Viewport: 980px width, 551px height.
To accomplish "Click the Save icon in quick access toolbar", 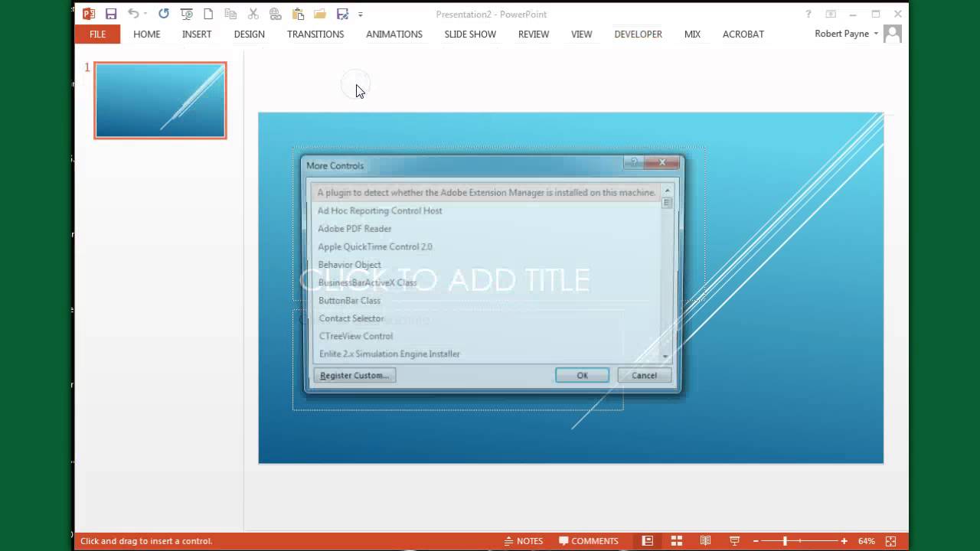I will (111, 14).
